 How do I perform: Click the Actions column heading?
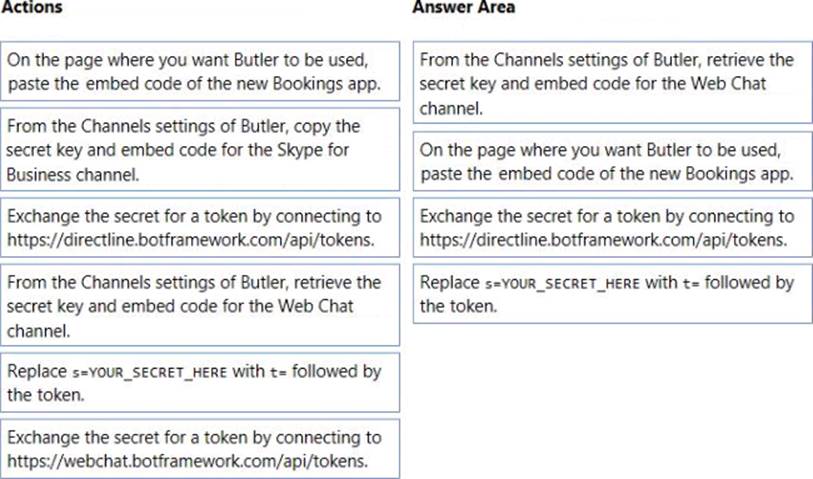31,8
